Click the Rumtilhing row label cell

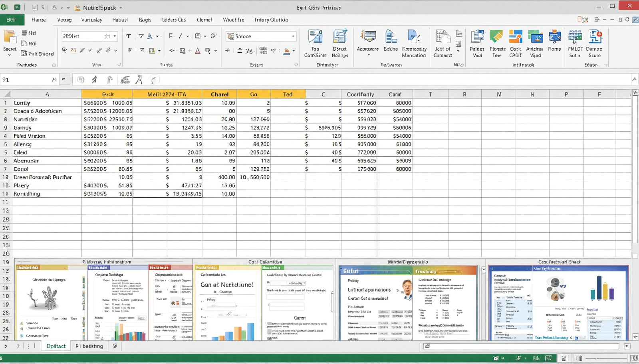[47, 194]
